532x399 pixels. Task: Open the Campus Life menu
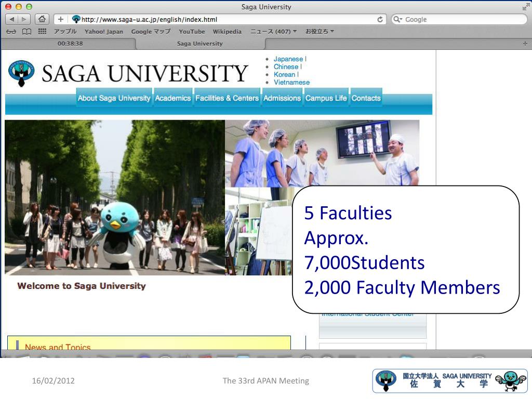click(326, 98)
